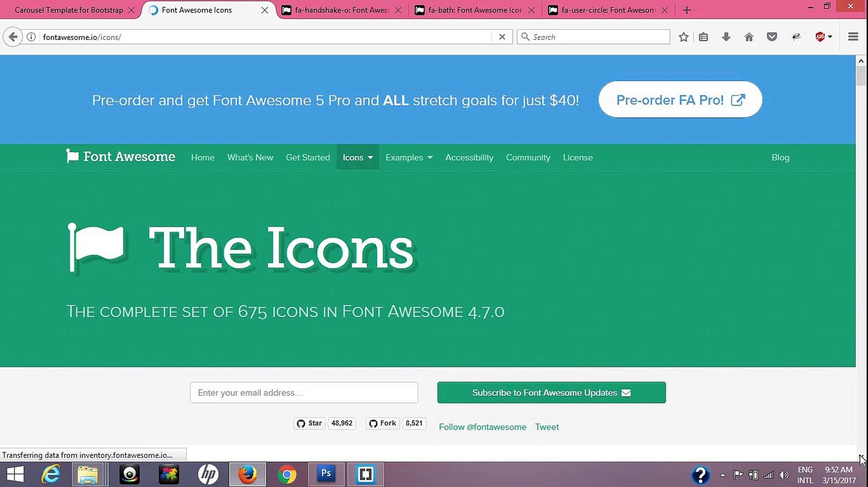The image size is (868, 487).
Task: Click the Pre-order FA Pro! button
Action: pos(680,100)
